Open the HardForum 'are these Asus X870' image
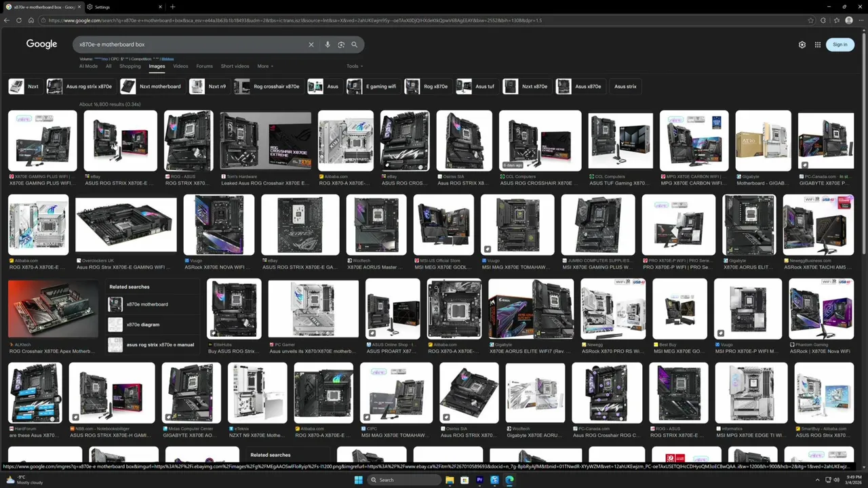This screenshot has height=488, width=868. pos(35,393)
